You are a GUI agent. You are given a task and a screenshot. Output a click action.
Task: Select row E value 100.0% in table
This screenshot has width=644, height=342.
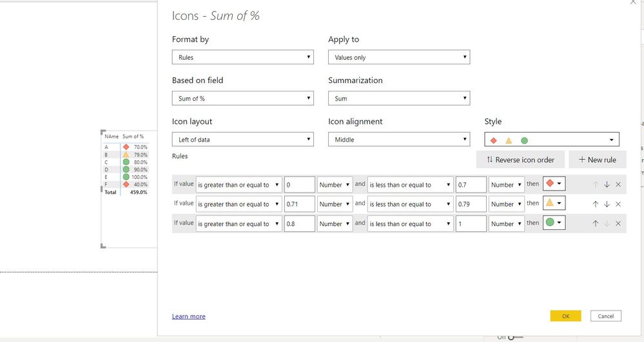[139, 177]
